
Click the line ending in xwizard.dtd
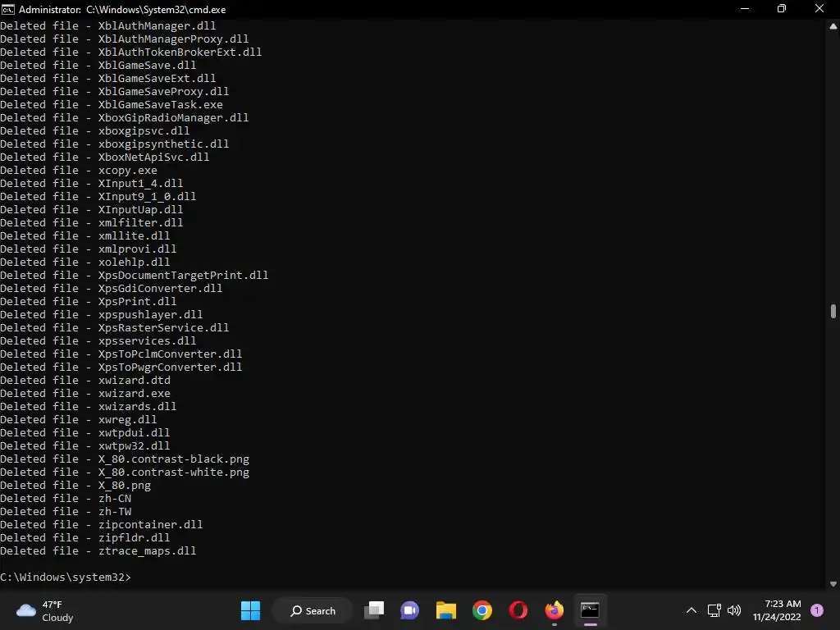[85, 381]
